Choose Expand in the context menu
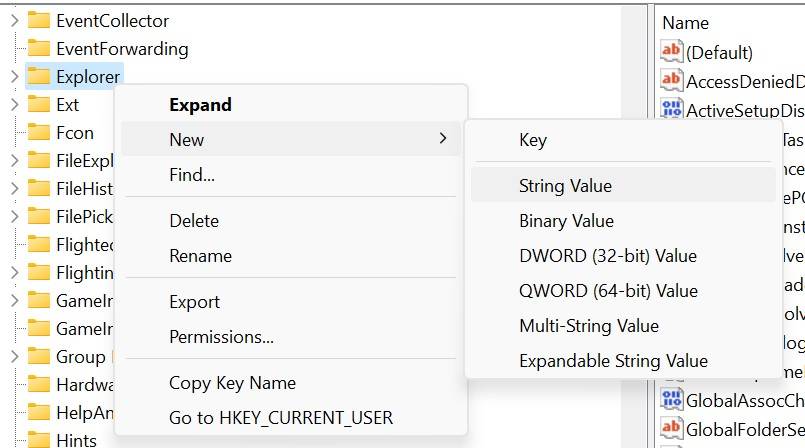The width and height of the screenshot is (805, 448). pyautogui.click(x=291, y=105)
